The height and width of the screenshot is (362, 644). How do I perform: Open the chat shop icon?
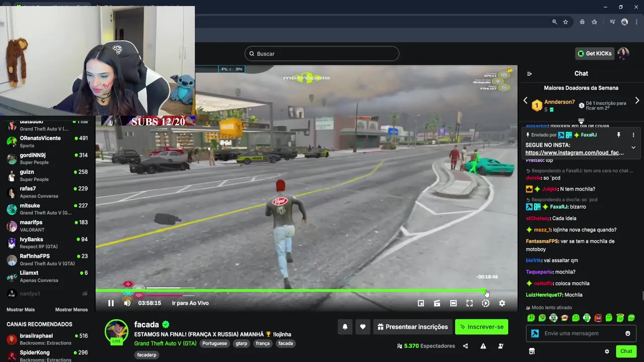click(532, 351)
